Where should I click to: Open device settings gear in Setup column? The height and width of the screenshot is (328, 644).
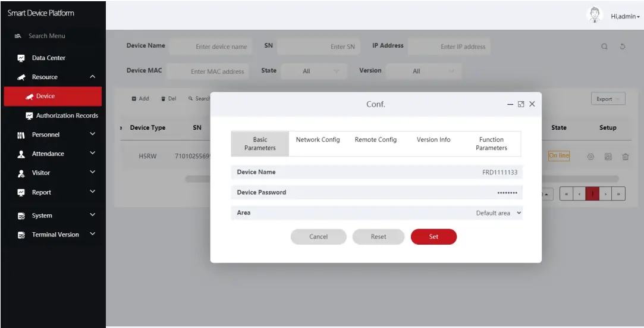[590, 157]
